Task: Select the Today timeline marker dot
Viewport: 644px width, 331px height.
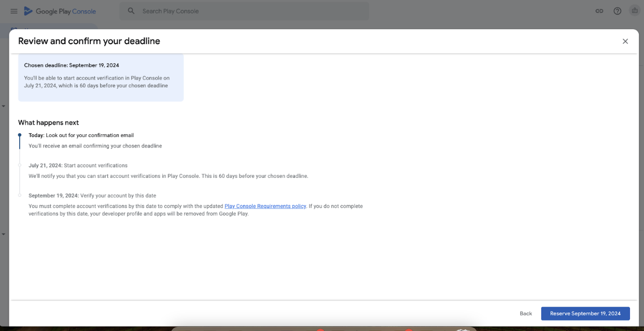Action: (x=20, y=135)
